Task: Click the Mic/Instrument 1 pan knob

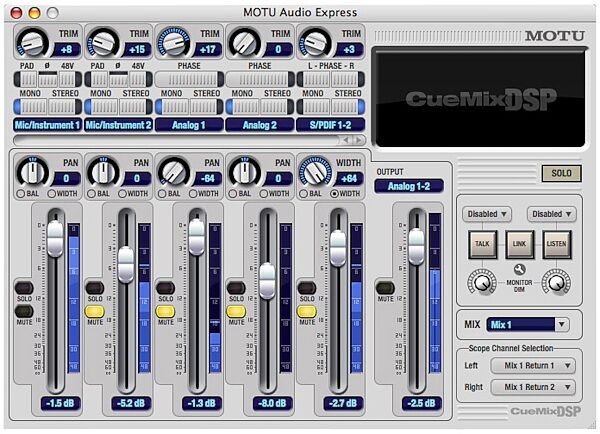Action: point(33,171)
